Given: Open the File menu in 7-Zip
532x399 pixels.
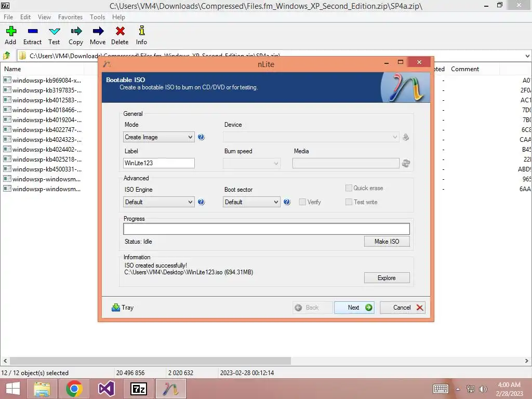Looking at the screenshot, I should [8, 17].
